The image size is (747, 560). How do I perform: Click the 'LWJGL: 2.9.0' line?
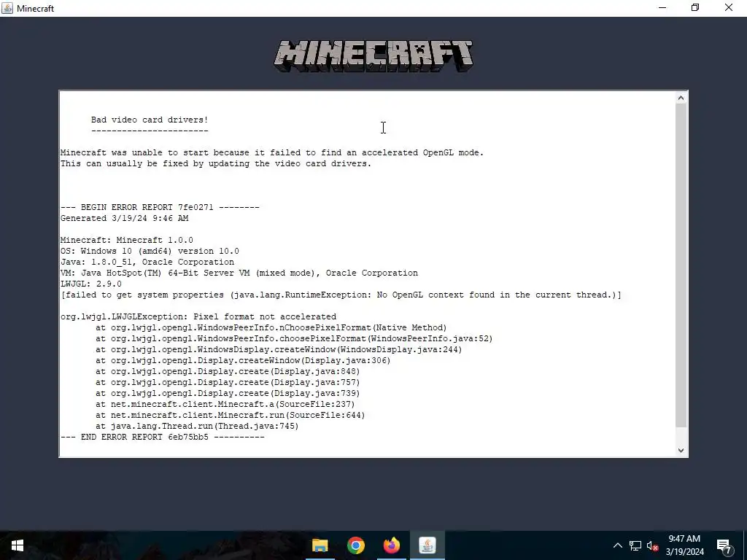click(91, 284)
